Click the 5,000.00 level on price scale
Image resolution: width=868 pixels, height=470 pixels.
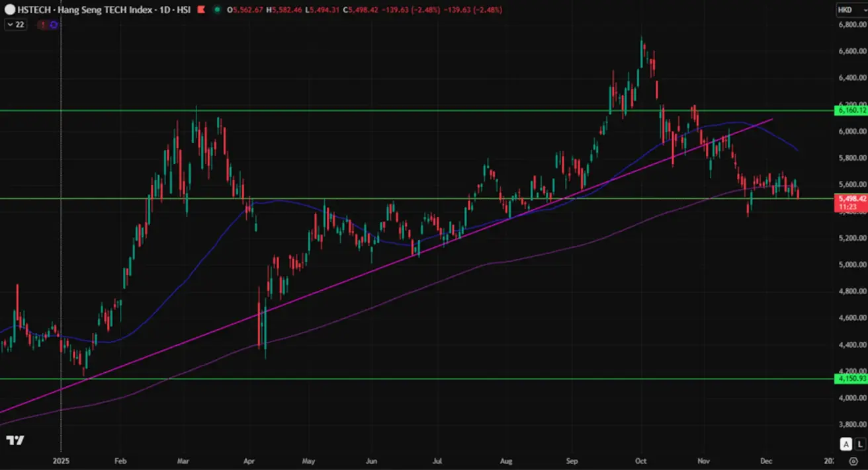pyautogui.click(x=851, y=264)
